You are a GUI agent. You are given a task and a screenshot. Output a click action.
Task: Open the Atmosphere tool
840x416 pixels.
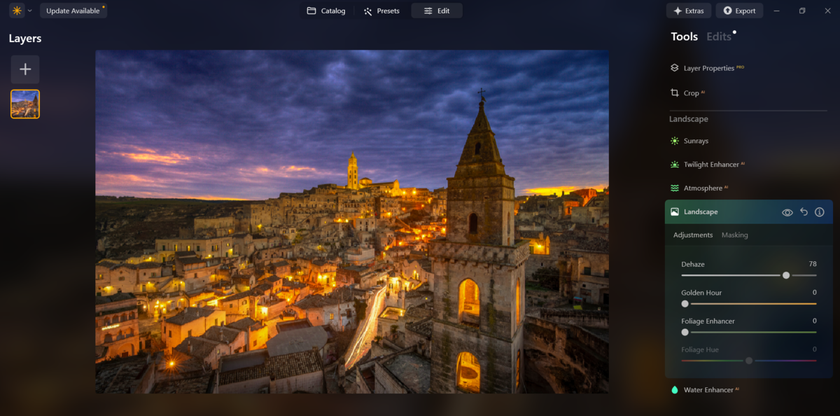tap(700, 188)
